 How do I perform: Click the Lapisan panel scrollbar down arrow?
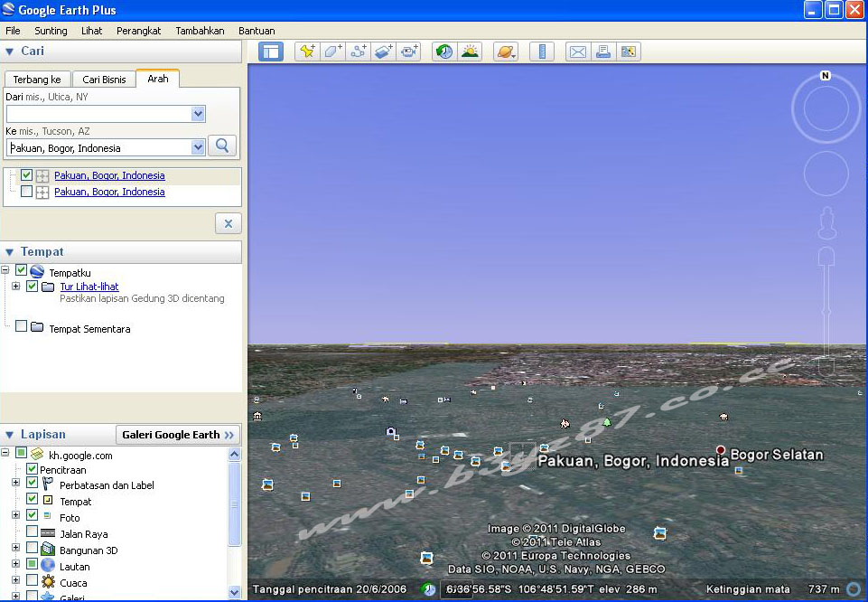pyautogui.click(x=234, y=592)
